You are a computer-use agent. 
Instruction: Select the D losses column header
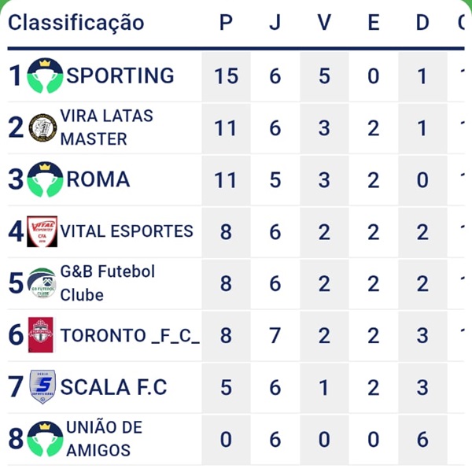pyautogui.click(x=422, y=23)
